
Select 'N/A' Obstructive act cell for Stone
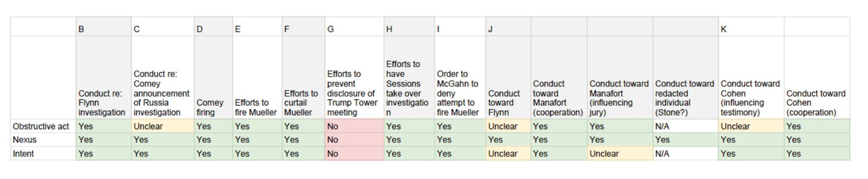[685, 126]
